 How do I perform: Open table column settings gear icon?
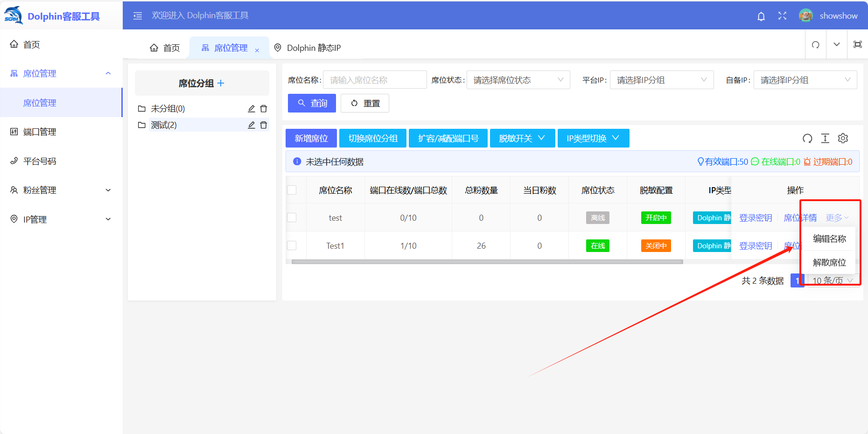click(x=843, y=138)
